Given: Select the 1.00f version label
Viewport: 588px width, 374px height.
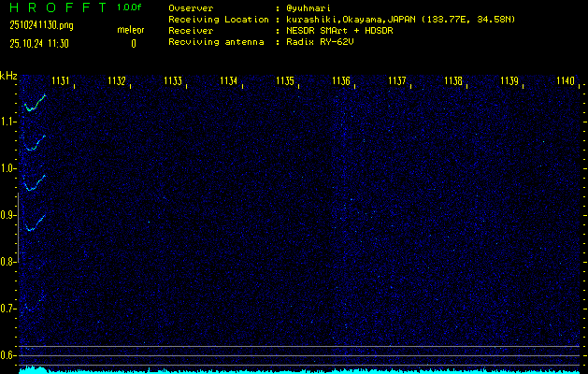Looking at the screenshot, I should (x=131, y=7).
